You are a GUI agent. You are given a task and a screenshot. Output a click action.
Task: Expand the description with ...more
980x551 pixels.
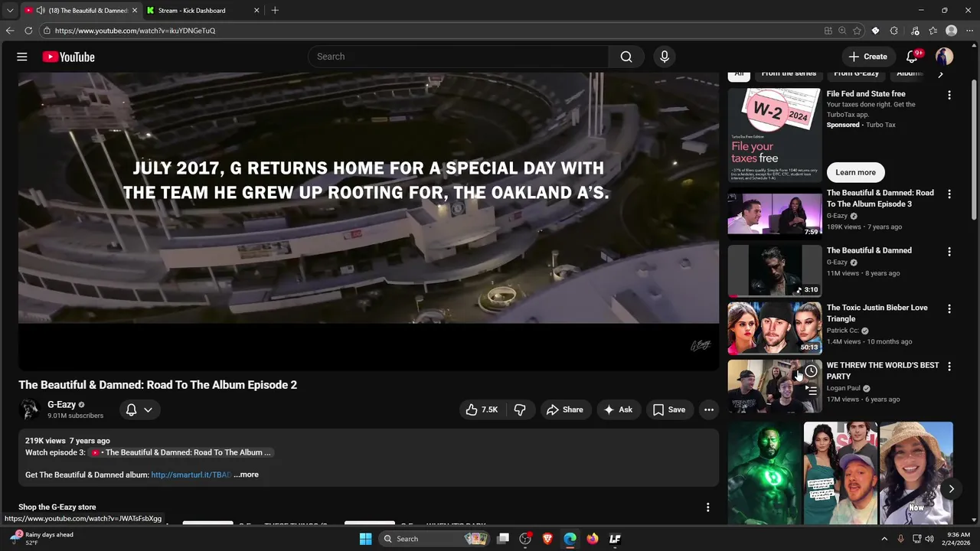pyautogui.click(x=246, y=474)
